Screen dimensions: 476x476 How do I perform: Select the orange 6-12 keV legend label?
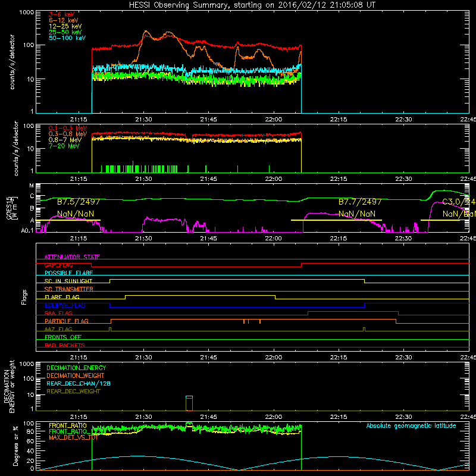tap(64, 20)
